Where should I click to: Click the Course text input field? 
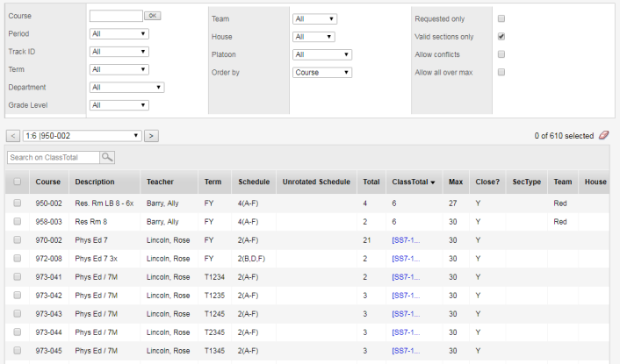tap(115, 16)
